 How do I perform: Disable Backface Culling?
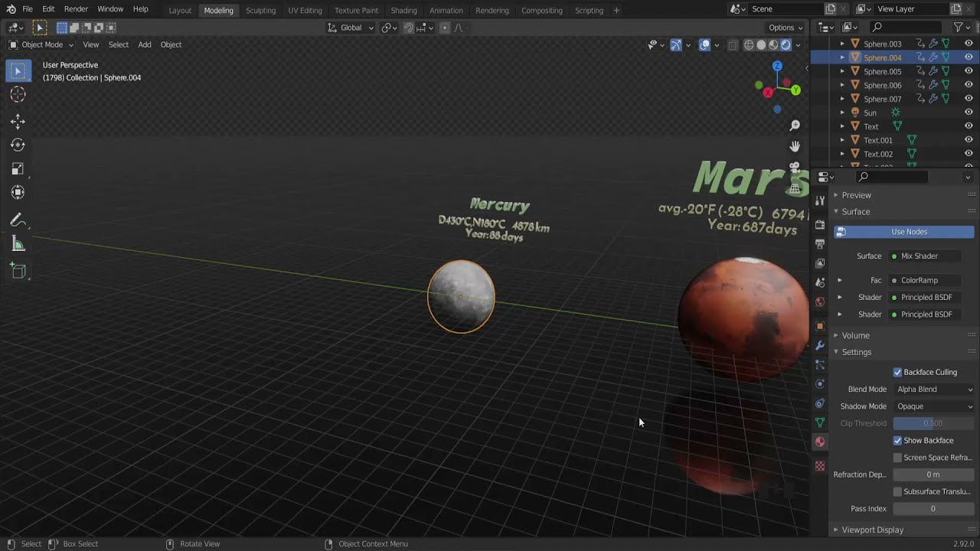(x=897, y=372)
